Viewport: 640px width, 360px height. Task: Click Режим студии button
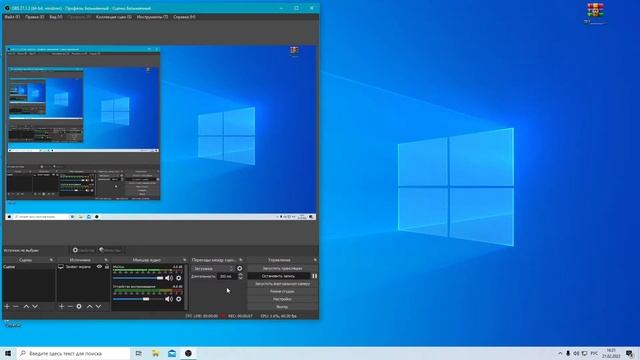(282, 291)
